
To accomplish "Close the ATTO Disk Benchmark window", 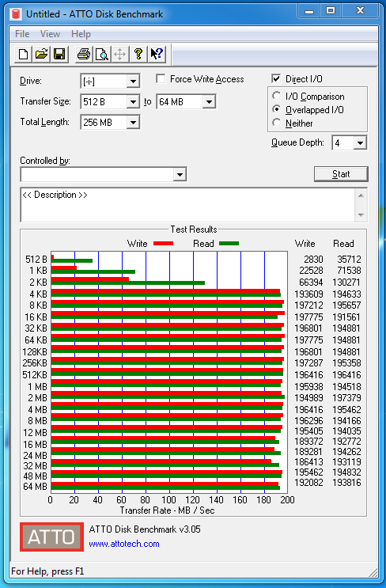I will click(x=360, y=11).
